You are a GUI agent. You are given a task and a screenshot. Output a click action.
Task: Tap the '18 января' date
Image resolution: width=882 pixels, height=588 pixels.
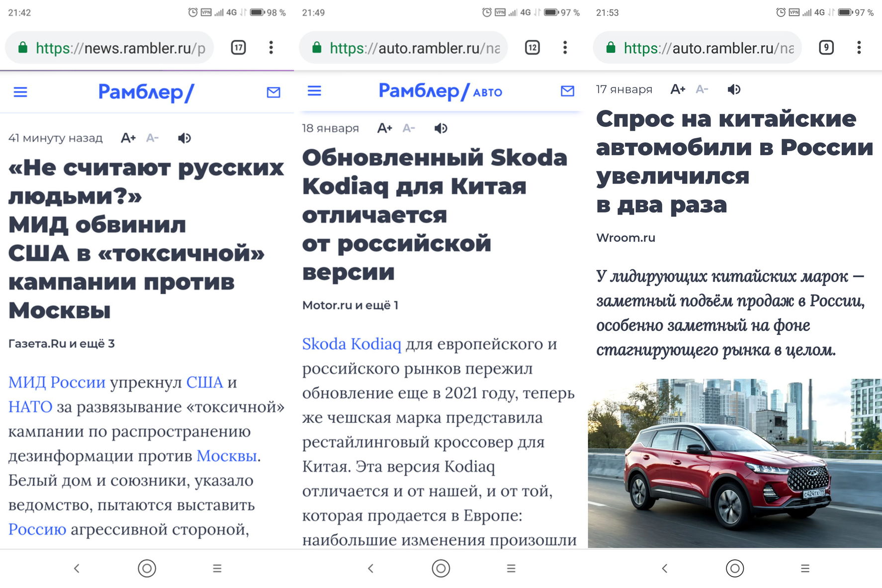pyautogui.click(x=331, y=128)
